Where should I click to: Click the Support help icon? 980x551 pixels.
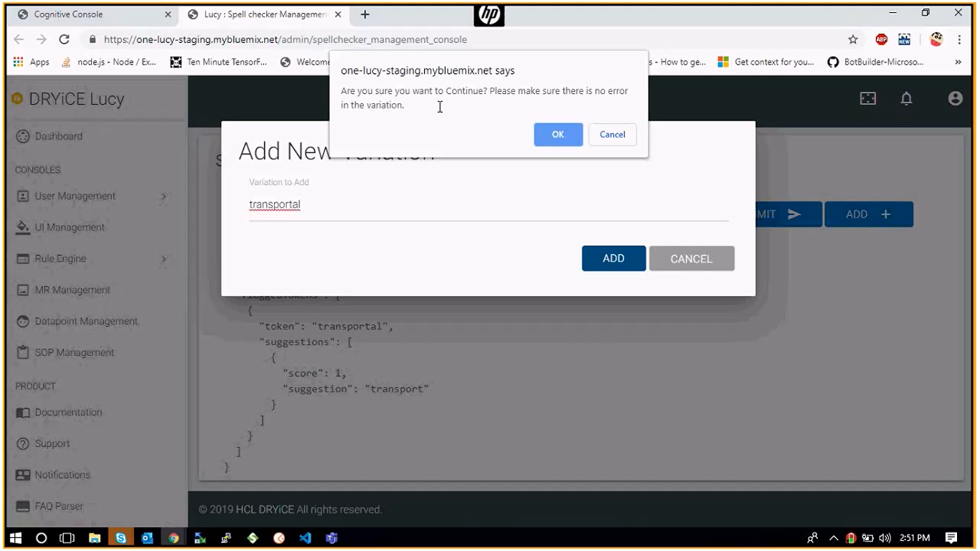pos(23,443)
